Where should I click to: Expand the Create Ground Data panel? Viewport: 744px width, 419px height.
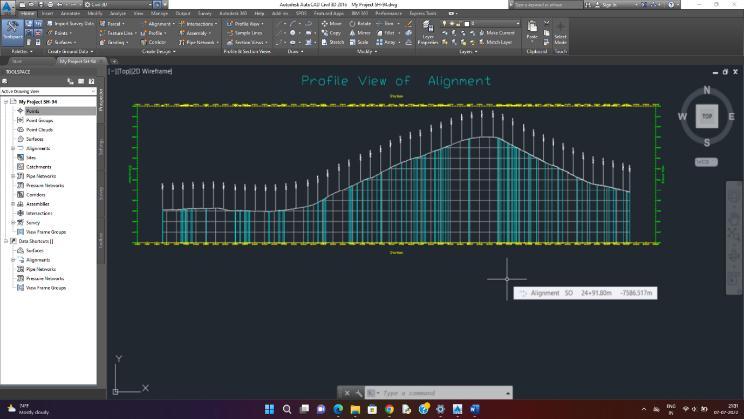tap(70, 51)
